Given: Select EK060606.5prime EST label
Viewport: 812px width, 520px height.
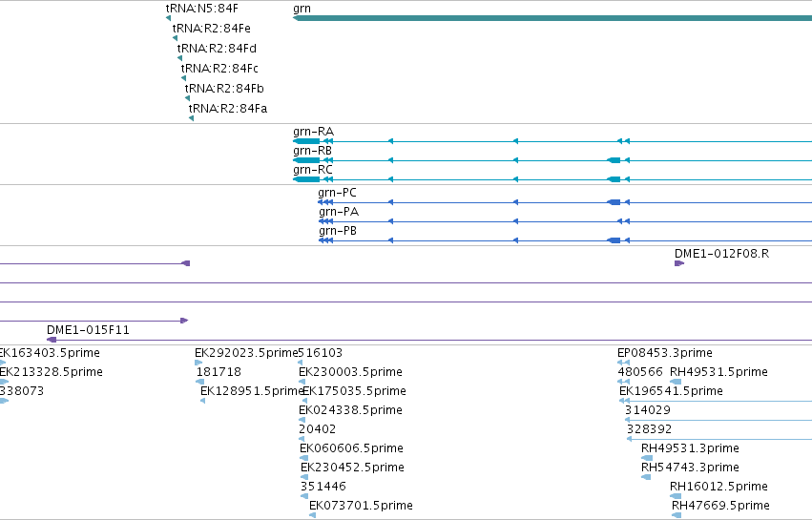Looking at the screenshot, I should pyautogui.click(x=351, y=448).
